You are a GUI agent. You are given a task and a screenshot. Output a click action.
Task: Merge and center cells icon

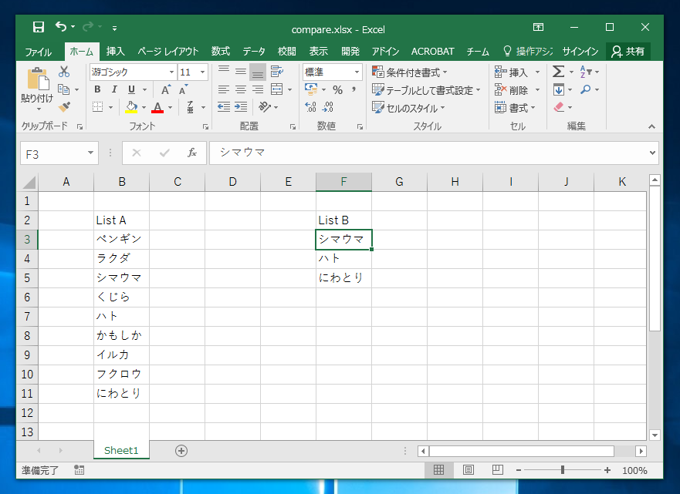(276, 89)
